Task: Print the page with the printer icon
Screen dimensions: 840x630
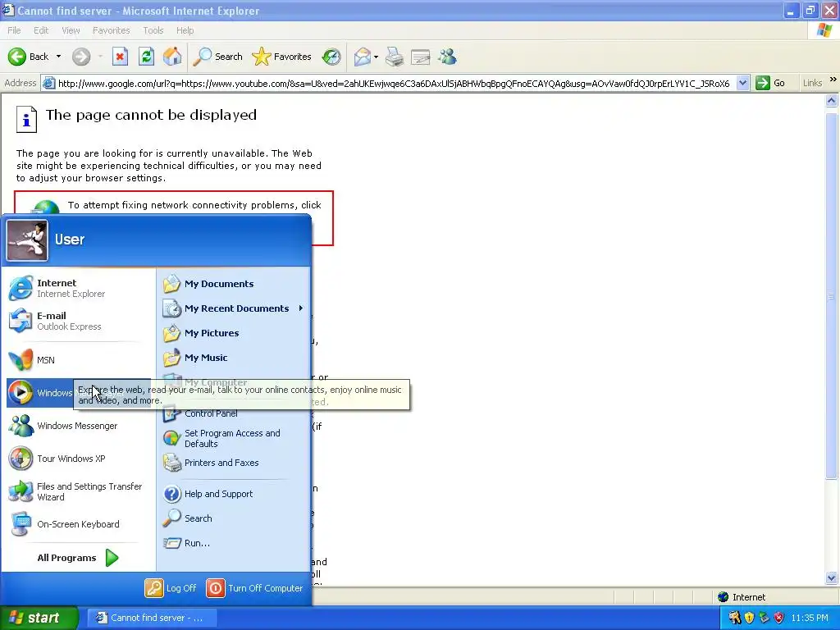Action: coord(395,57)
